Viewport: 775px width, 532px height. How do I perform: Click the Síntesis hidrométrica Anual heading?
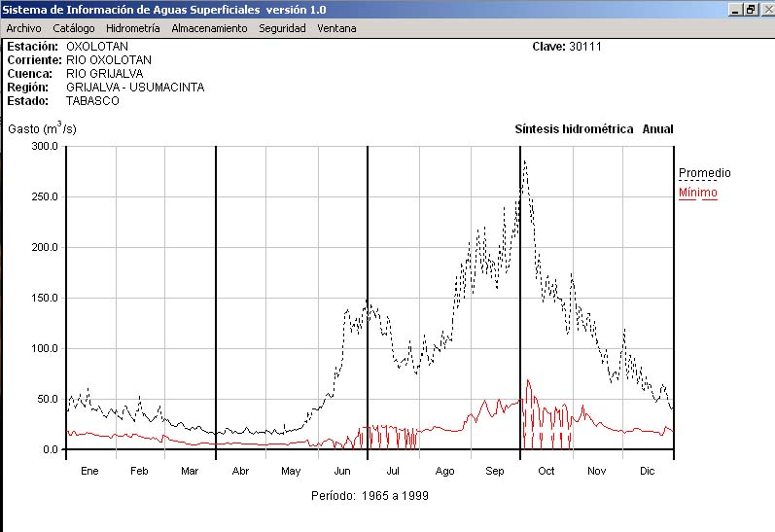pyautogui.click(x=593, y=129)
